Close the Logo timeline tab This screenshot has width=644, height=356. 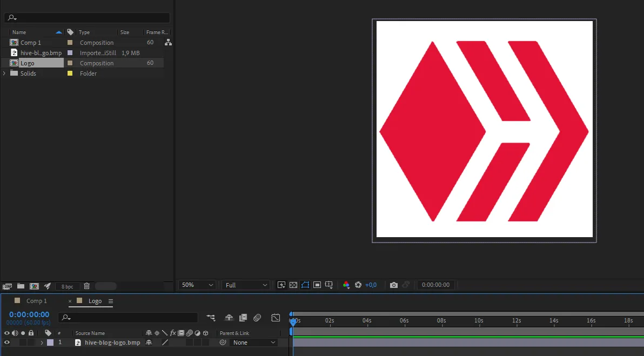coord(70,301)
